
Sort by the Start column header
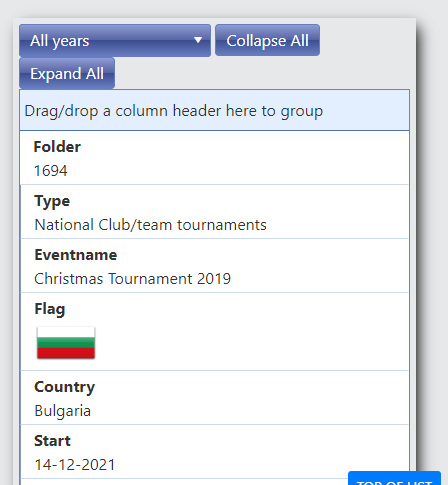click(x=52, y=441)
